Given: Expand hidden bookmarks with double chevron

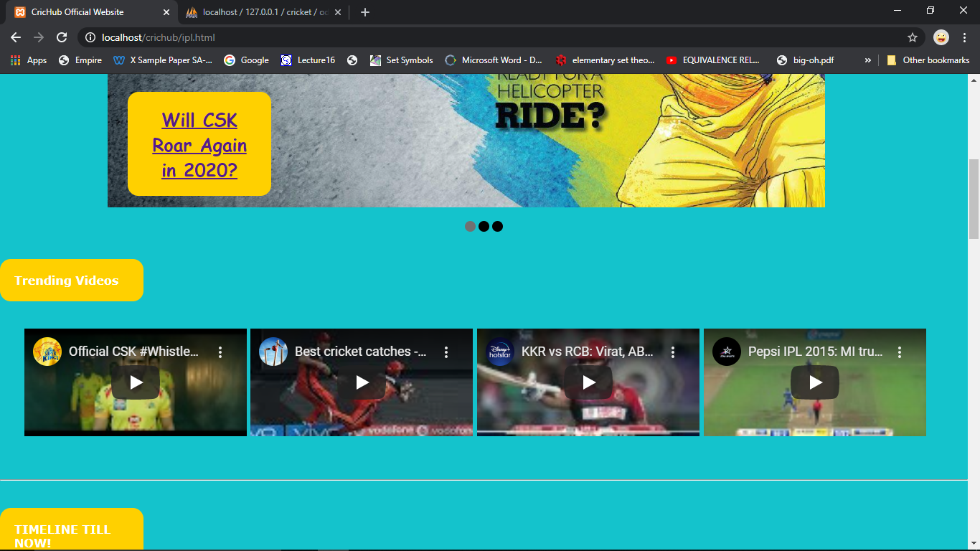Looking at the screenshot, I should [868, 60].
